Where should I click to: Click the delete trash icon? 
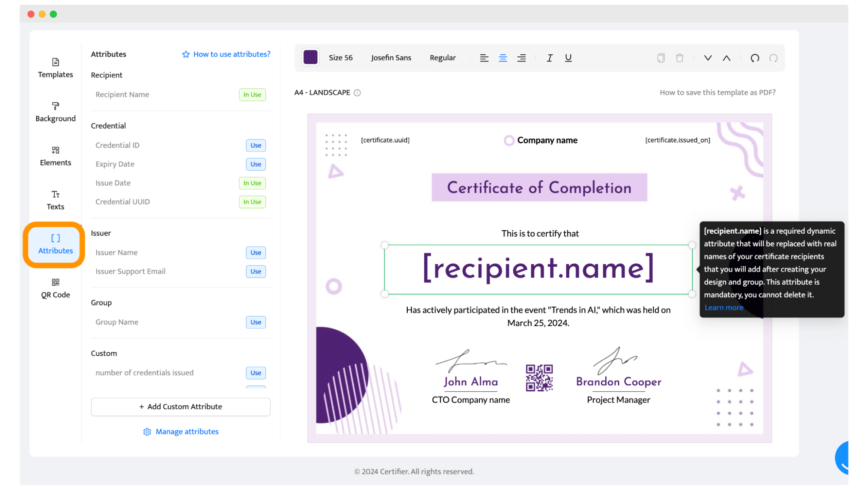pos(680,58)
